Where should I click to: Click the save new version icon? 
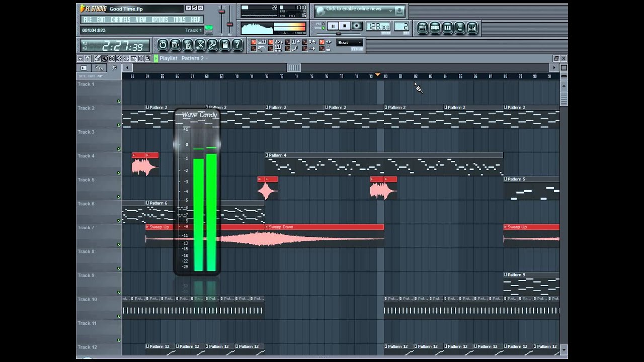176,45
